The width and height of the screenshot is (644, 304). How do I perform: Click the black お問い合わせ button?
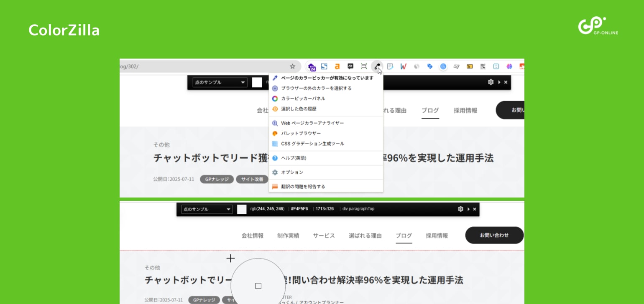pos(494,235)
